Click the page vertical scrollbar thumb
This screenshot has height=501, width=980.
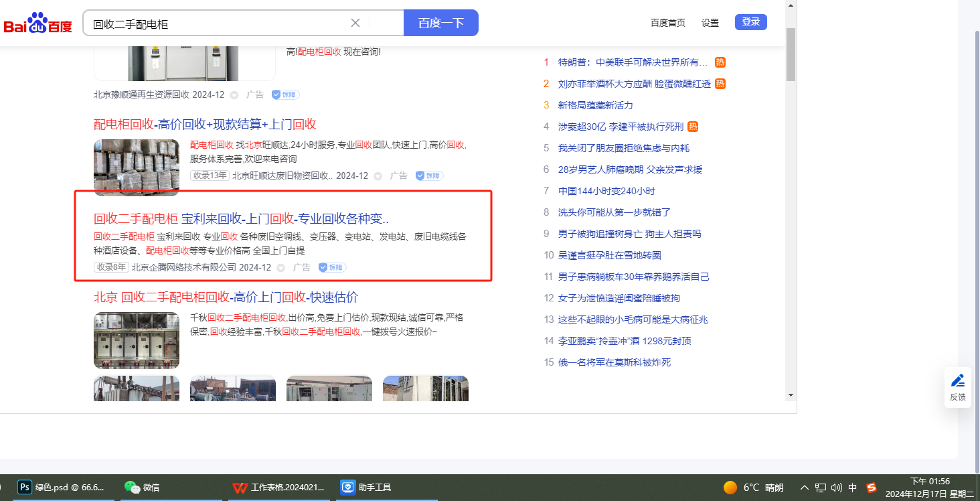(791, 54)
